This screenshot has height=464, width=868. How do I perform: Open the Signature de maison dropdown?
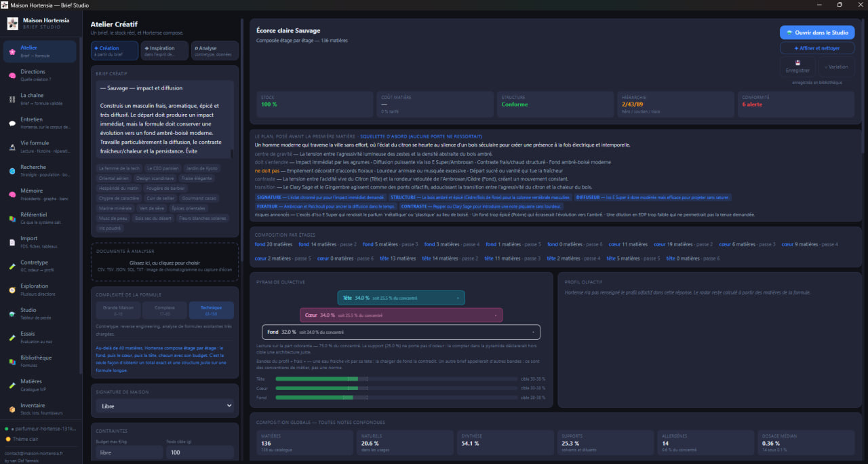[165, 406]
